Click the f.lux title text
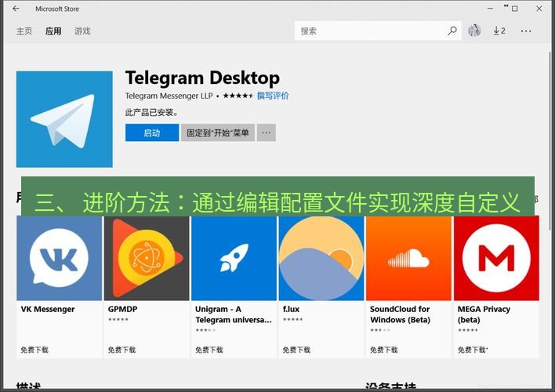 point(291,309)
